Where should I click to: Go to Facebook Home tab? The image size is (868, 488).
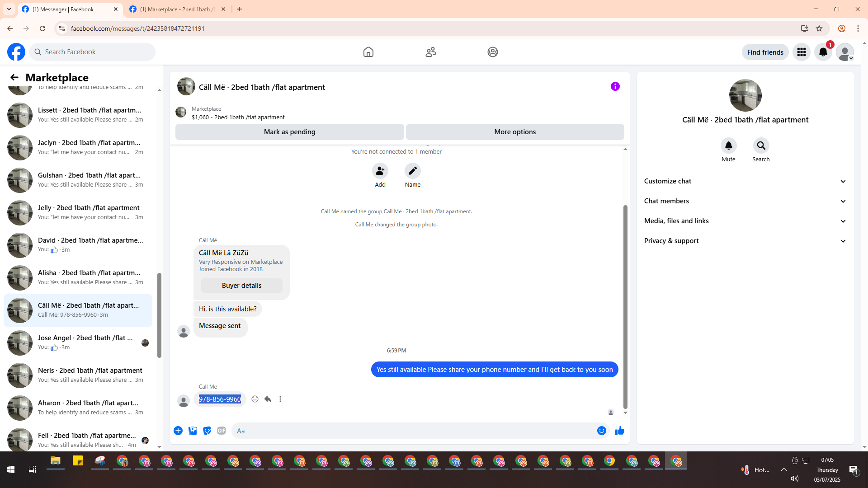(x=368, y=52)
